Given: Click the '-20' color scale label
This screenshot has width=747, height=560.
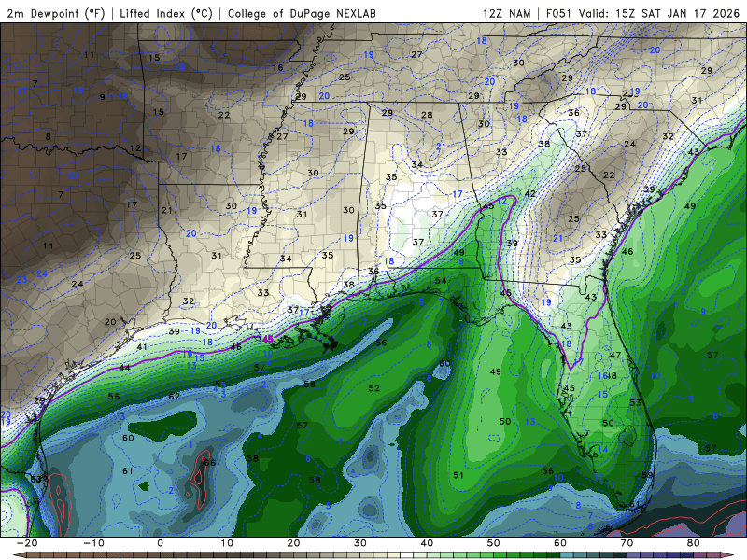Looking at the screenshot, I should click(27, 543).
